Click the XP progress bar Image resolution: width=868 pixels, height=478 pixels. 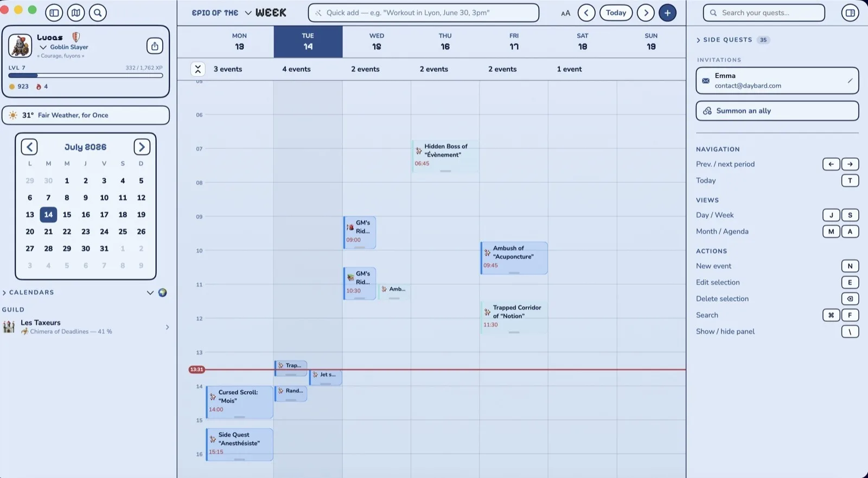86,75
